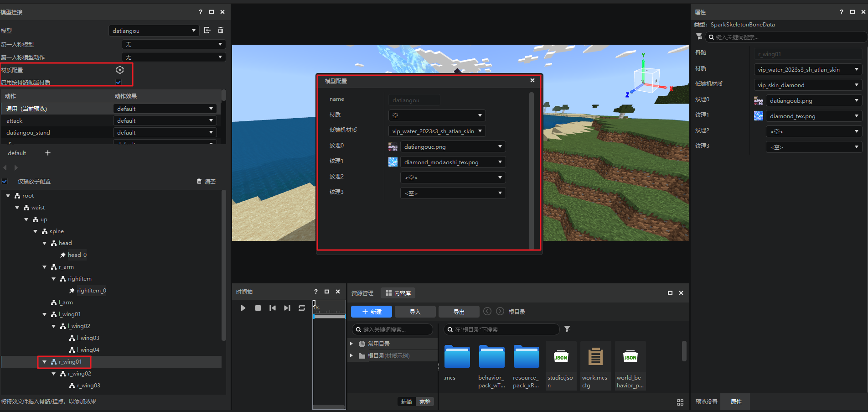The image size is (868, 412).
Task: Switch to the 预览设置 tab
Action: point(706,402)
